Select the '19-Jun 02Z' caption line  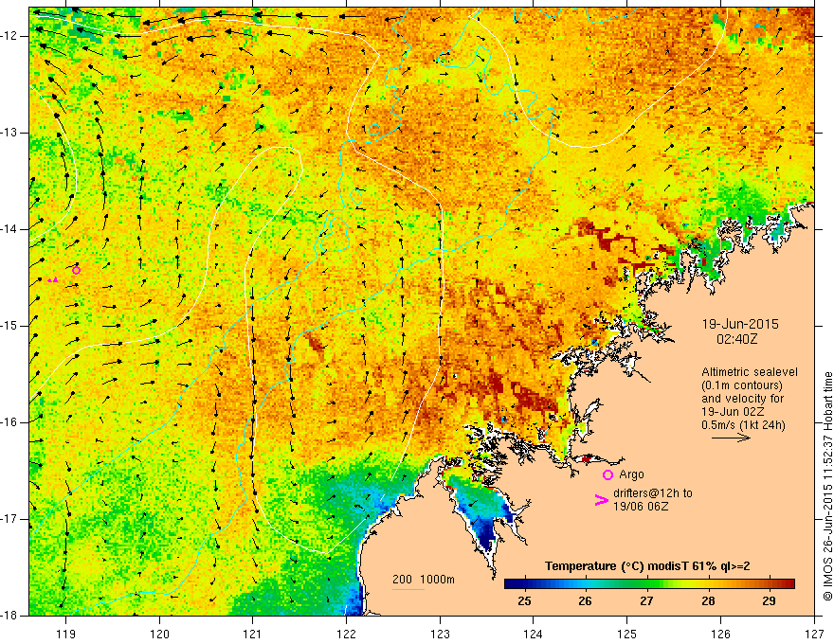pyautogui.click(x=735, y=412)
